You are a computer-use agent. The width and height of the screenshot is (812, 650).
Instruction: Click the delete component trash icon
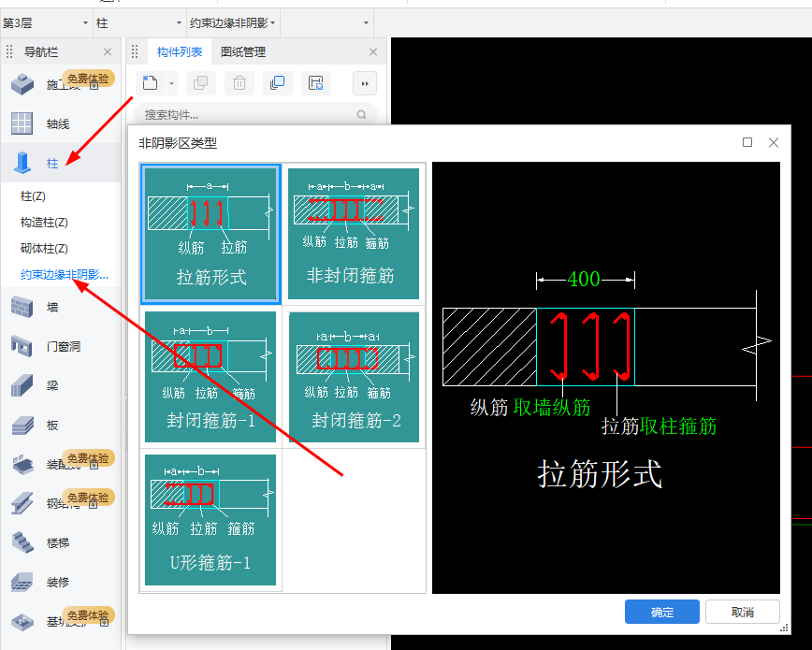(239, 83)
